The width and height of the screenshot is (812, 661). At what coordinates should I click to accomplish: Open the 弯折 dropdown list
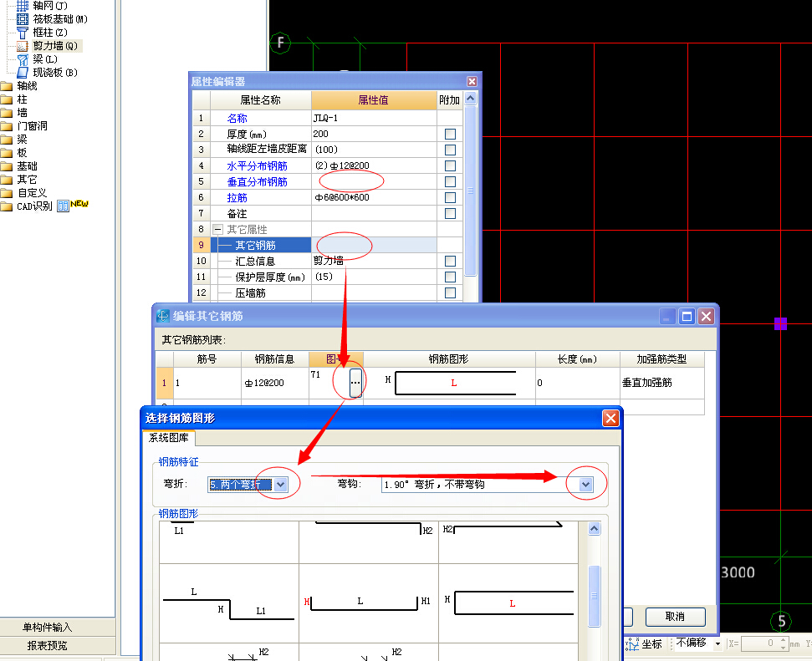[x=280, y=485]
